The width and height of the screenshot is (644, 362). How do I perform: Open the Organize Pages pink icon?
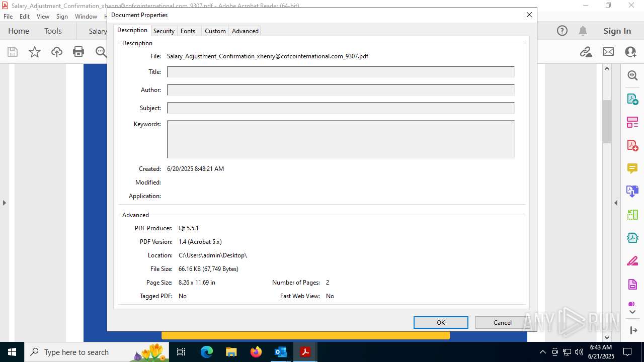click(x=632, y=122)
